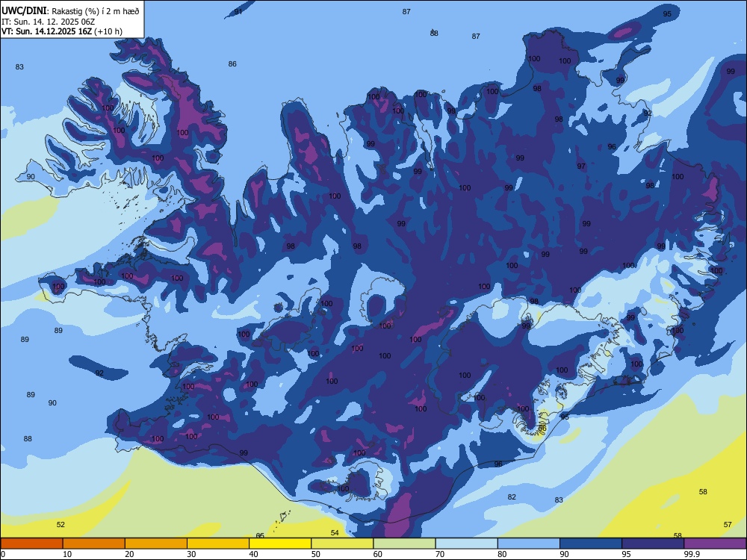
Task: Click the '70' legend tick label
Action: [440, 554]
